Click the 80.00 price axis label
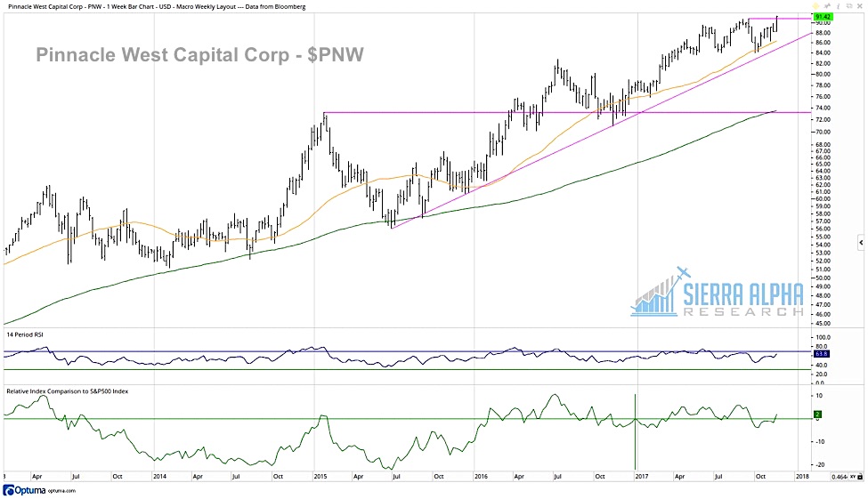This screenshot has height=499, width=868. (x=823, y=74)
